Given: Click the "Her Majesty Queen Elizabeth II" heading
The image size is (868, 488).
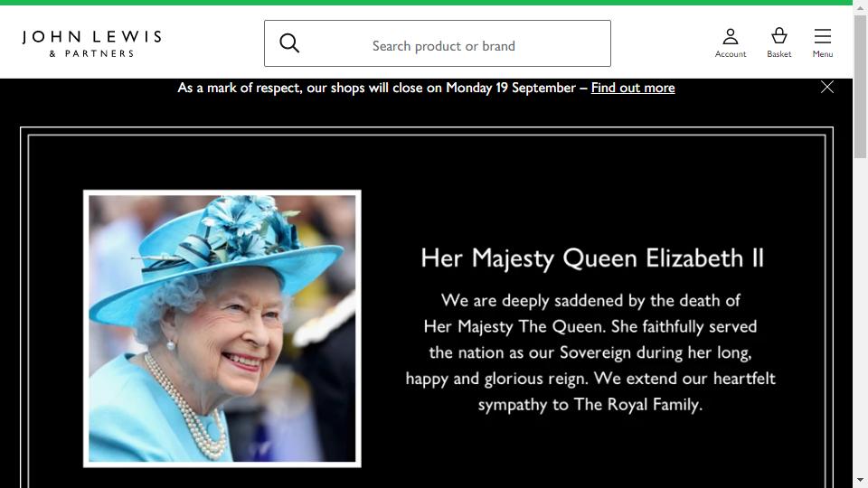Looking at the screenshot, I should 591,258.
